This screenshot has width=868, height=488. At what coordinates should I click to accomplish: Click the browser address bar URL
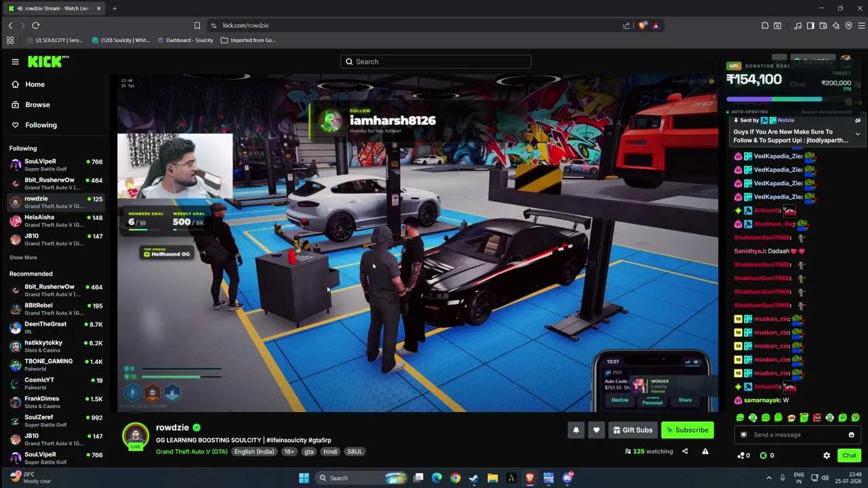click(x=245, y=26)
